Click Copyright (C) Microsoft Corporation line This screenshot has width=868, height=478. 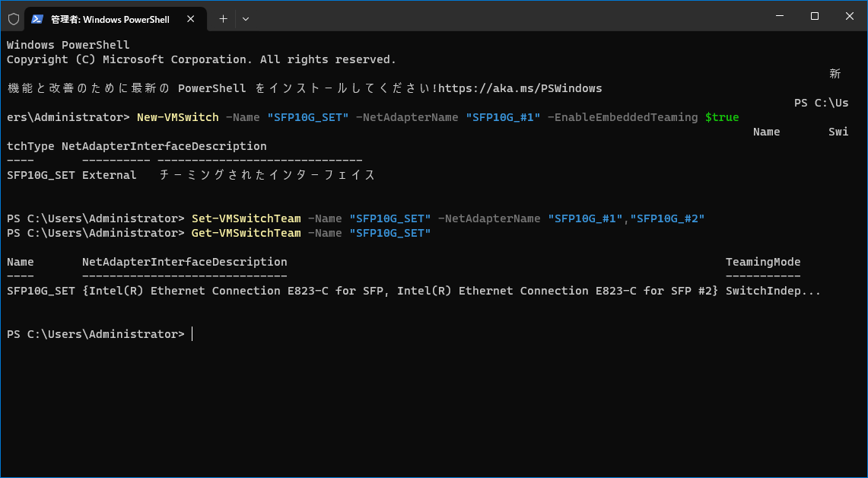coord(202,59)
